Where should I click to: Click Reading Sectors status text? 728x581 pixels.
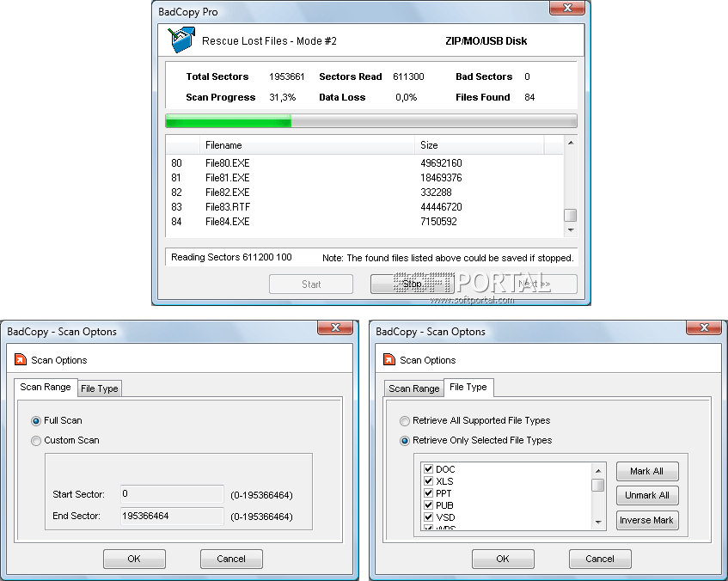pos(231,257)
